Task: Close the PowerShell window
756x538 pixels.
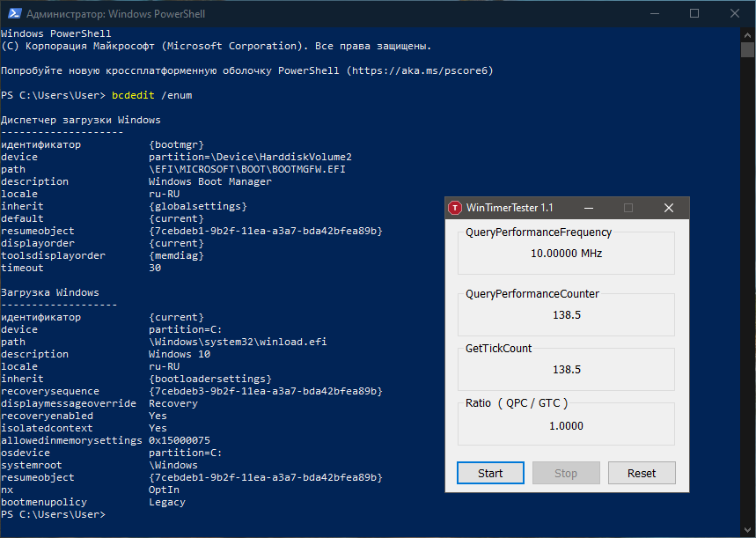Action: click(x=735, y=13)
